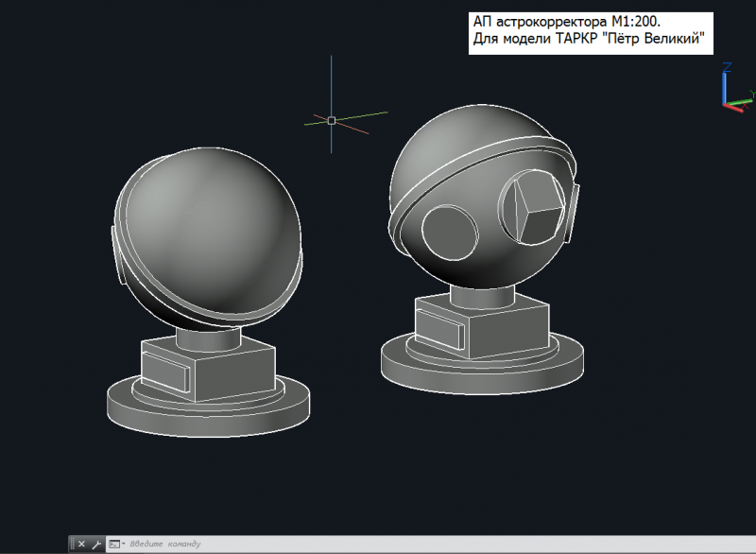This screenshot has width=756, height=554.
Task: Open command line customize wrench menu
Action: click(x=95, y=544)
